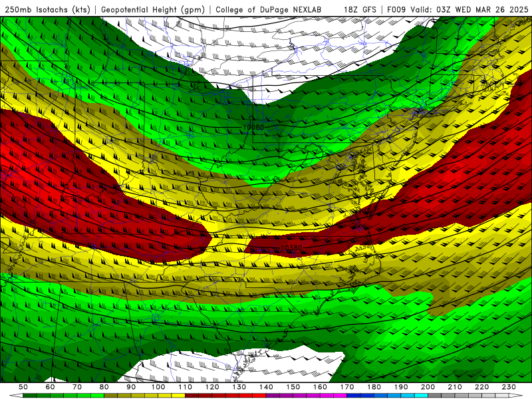The image size is (532, 399).
Task: Select the dark blue swatch starting at 170
Action: click(354, 396)
